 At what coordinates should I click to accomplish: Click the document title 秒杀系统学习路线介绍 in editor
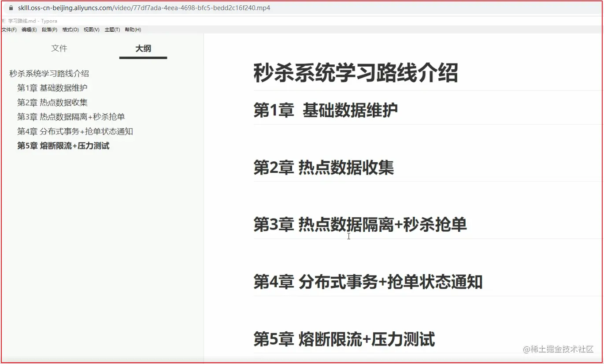point(356,73)
